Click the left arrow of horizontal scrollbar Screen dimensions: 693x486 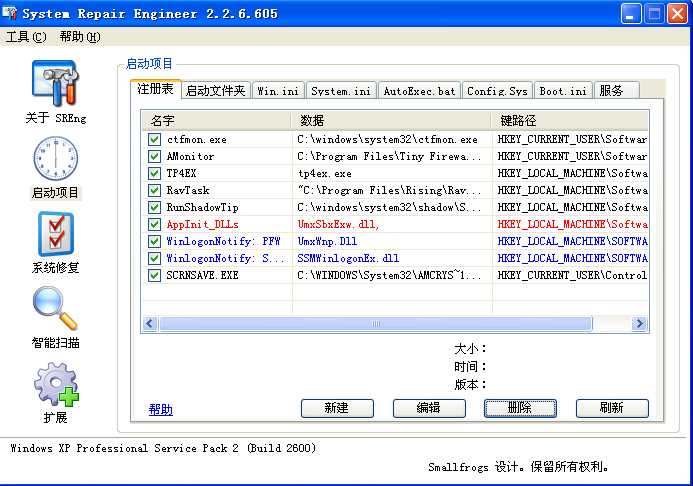click(x=150, y=323)
